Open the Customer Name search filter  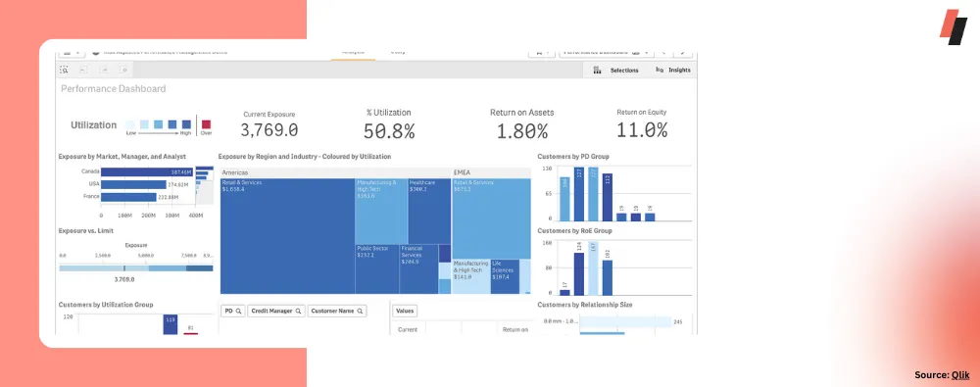tap(337, 311)
